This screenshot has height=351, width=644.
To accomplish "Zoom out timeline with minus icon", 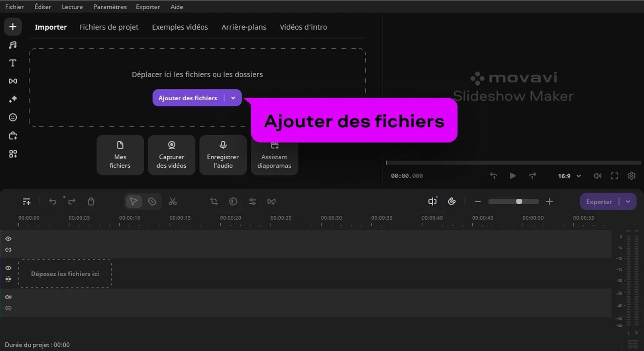I will click(478, 202).
